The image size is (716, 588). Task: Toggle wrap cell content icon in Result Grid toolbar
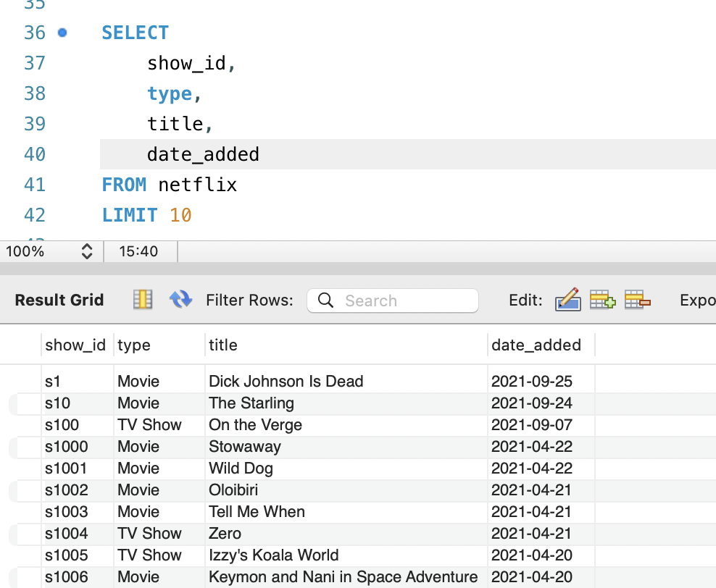143,301
